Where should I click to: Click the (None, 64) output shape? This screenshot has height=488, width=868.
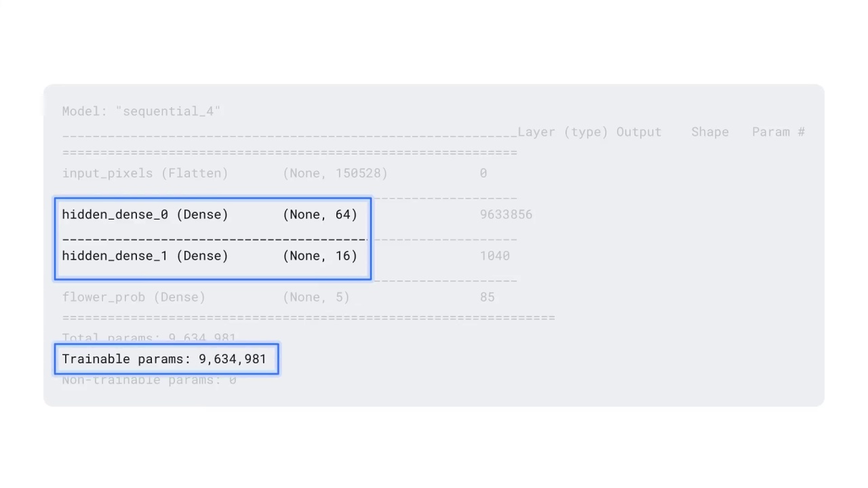pos(320,215)
